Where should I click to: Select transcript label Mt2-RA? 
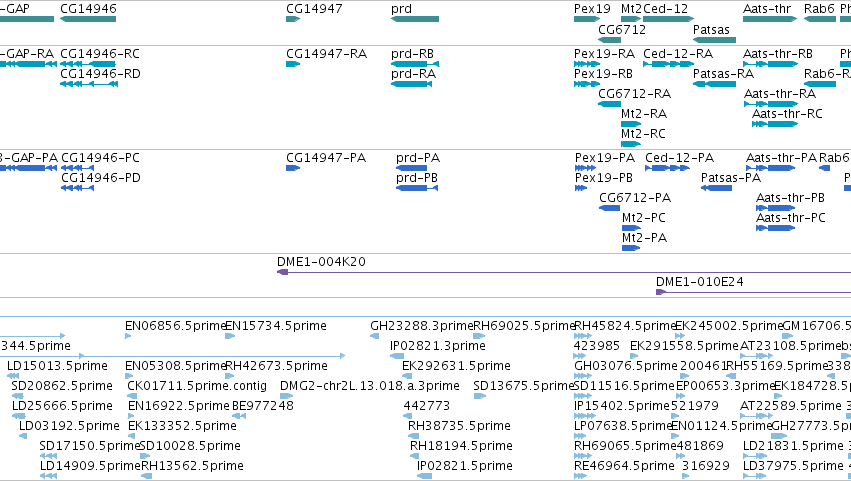pyautogui.click(x=644, y=113)
